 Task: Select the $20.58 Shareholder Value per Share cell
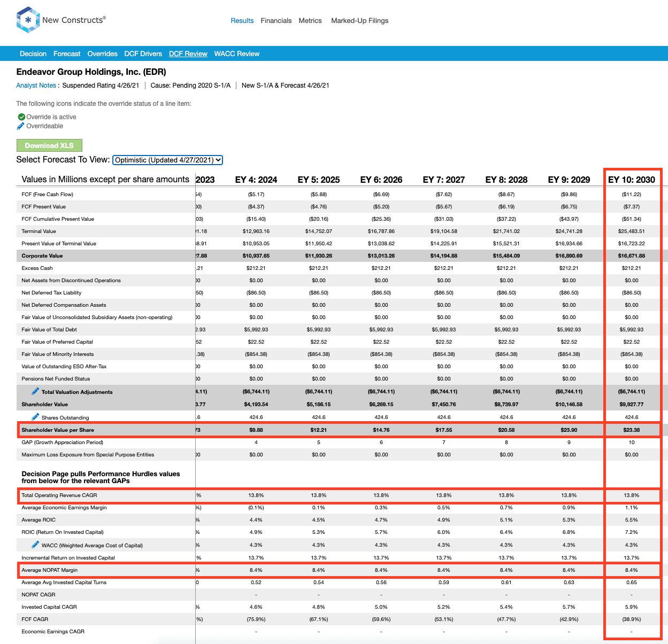pyautogui.click(x=506, y=430)
